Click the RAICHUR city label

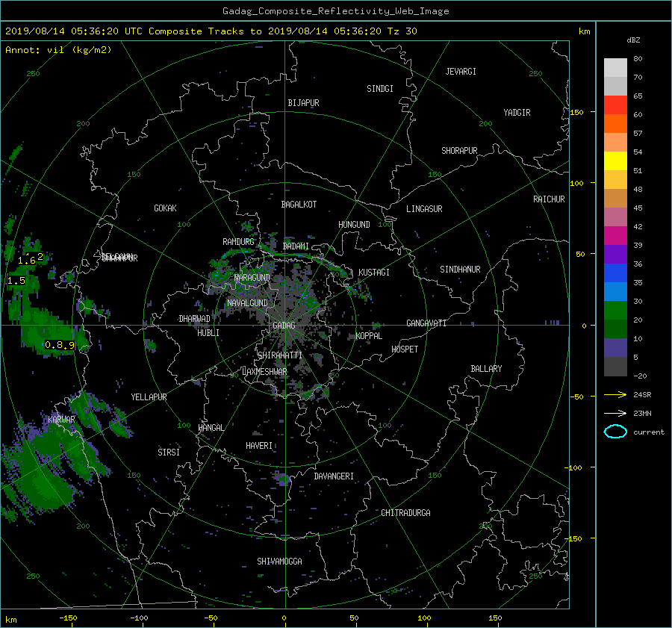[549, 199]
